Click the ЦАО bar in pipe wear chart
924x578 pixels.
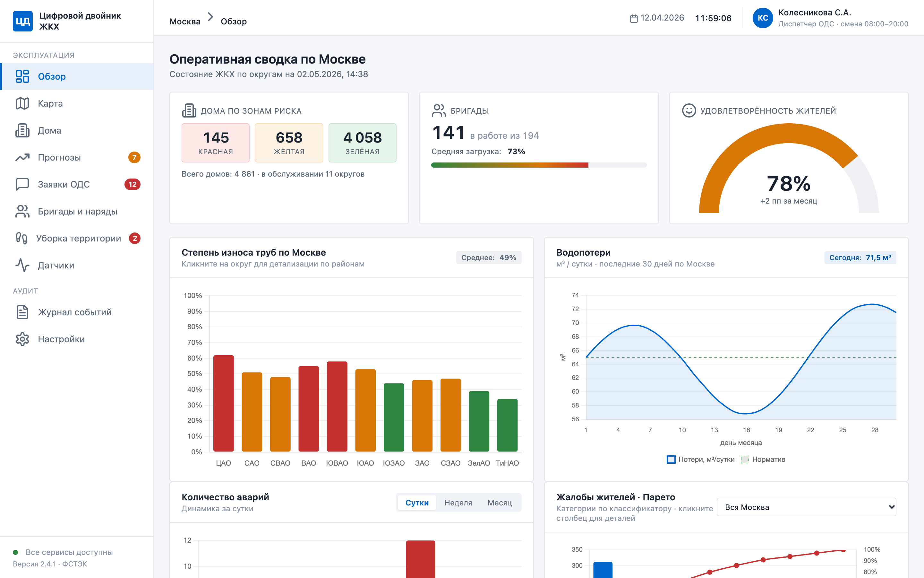(223, 403)
